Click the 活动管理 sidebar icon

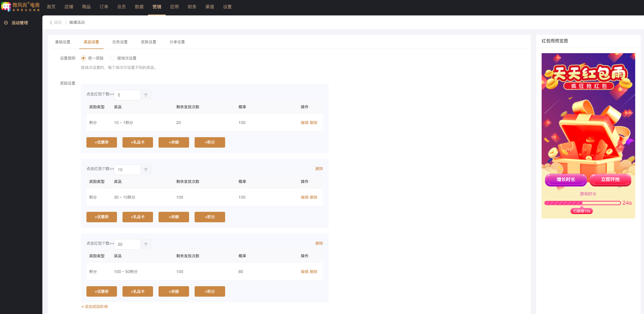click(x=6, y=23)
